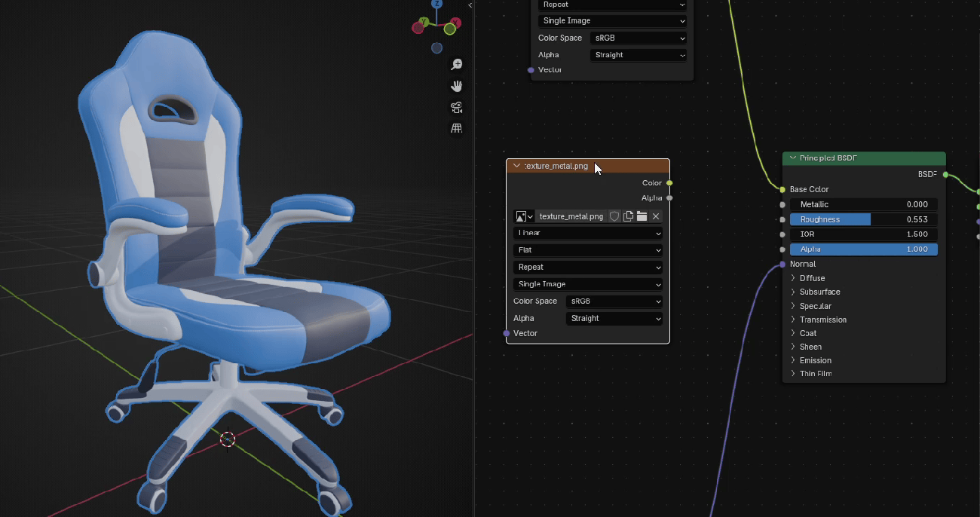Click the Roughness slider in Principled BSDF
Screen dimensions: 980x517
[x=863, y=219]
